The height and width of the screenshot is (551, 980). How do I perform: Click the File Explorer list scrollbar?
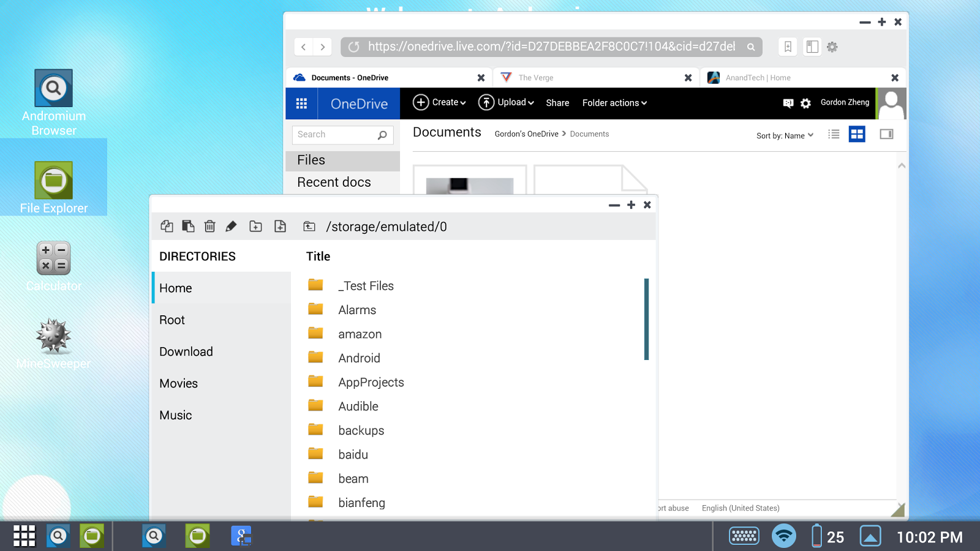[646, 319]
